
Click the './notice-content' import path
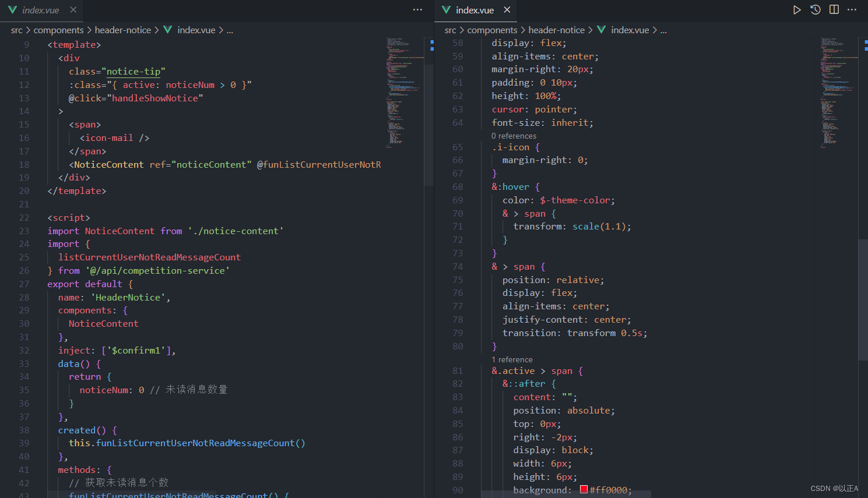(x=236, y=231)
